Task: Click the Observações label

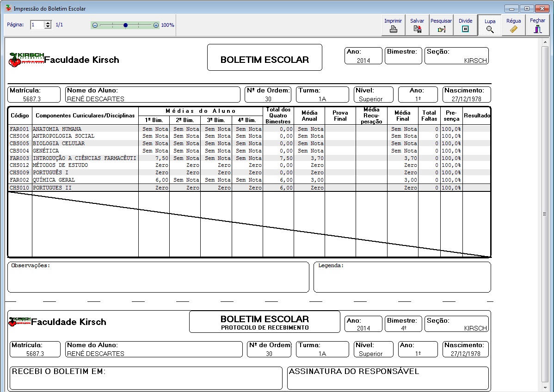Action: [31, 266]
